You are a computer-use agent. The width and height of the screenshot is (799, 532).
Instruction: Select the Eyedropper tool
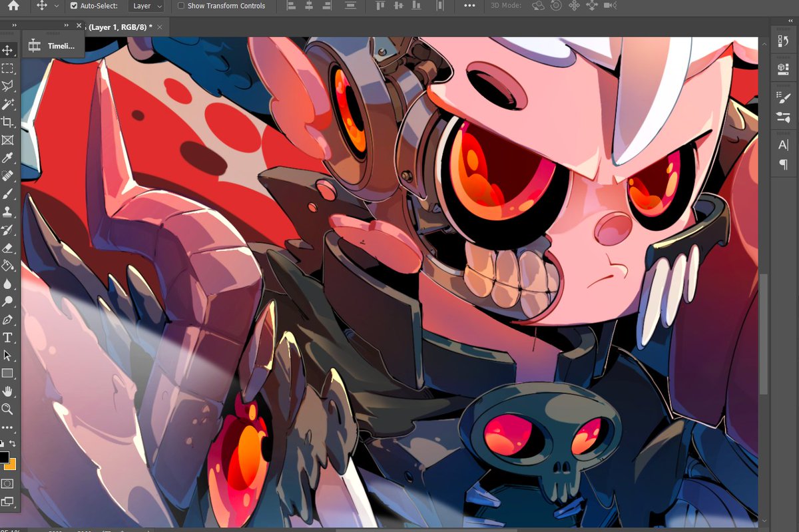point(7,158)
